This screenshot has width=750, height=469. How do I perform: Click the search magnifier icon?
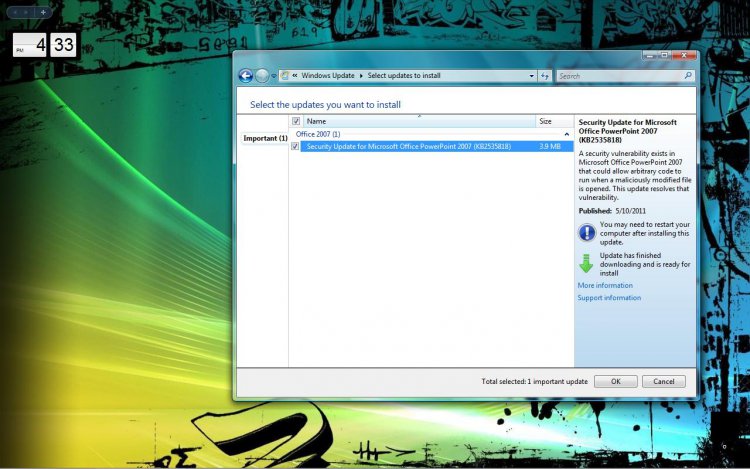tap(688, 76)
